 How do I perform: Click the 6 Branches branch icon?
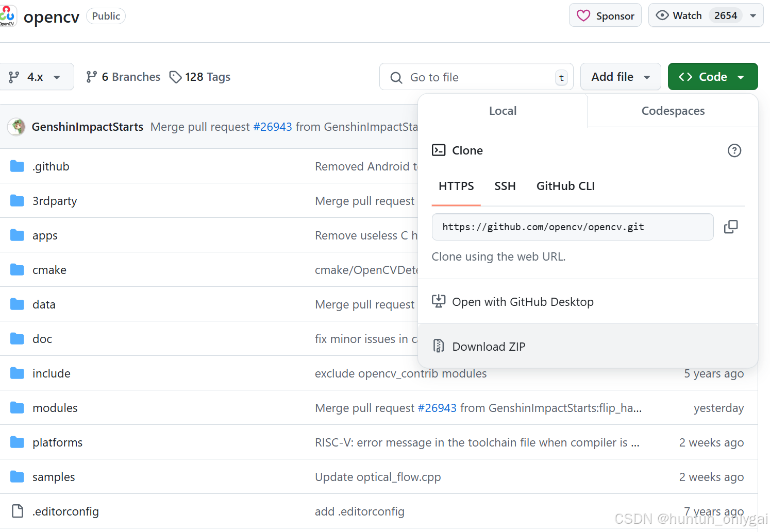(x=92, y=77)
